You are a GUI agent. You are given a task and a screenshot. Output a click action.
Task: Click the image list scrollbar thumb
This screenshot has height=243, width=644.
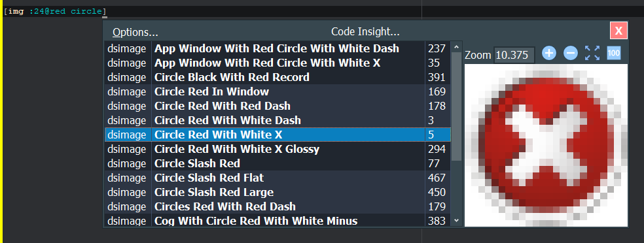pos(456,106)
